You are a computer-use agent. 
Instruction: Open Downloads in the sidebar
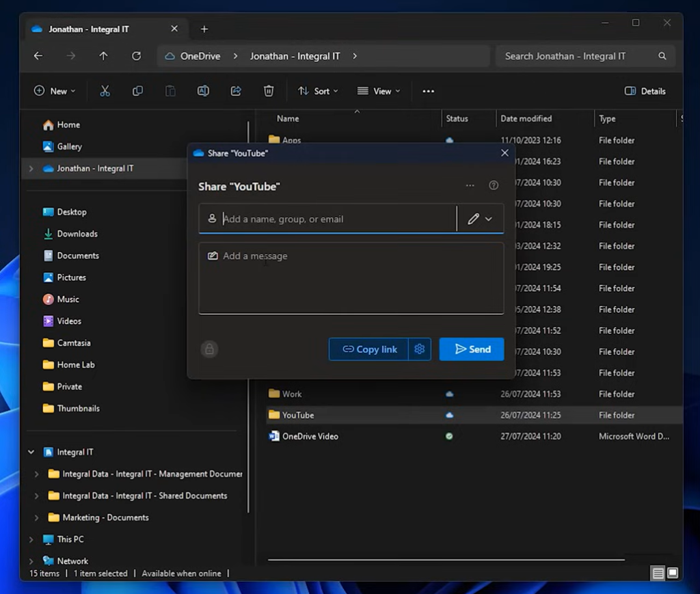click(x=70, y=234)
